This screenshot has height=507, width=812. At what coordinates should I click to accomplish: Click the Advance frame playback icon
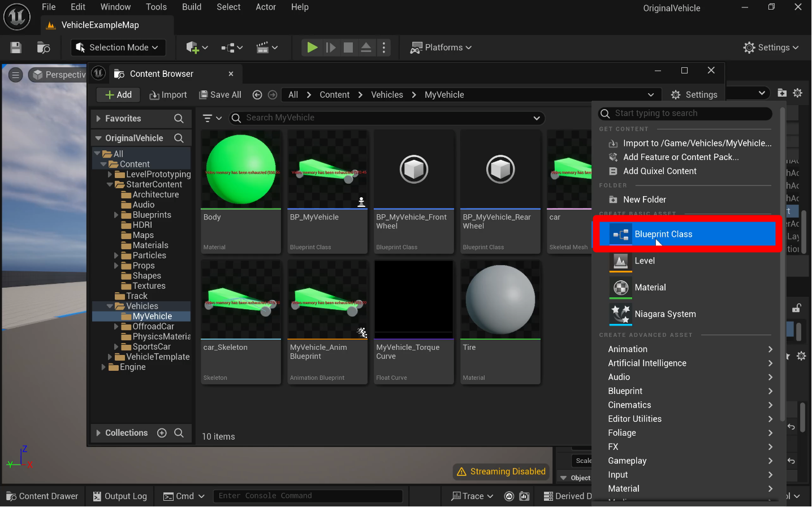[x=331, y=47]
